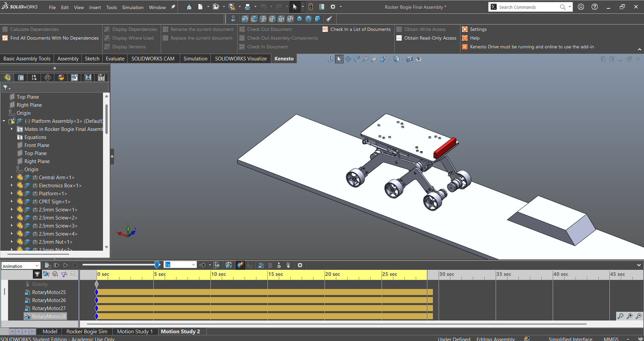This screenshot has height=341, width=644.
Task: Open the Appearances panel sphere icon
Action: (x=61, y=78)
